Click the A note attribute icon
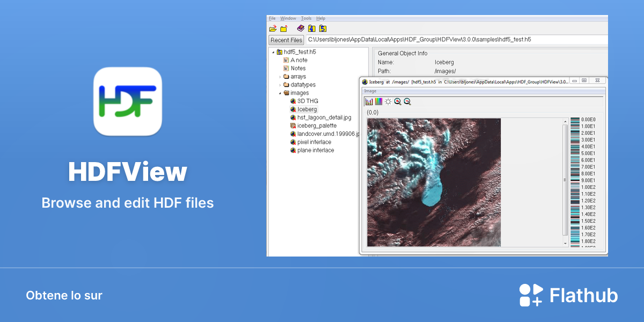This screenshot has height=322, width=644. pyautogui.click(x=286, y=60)
